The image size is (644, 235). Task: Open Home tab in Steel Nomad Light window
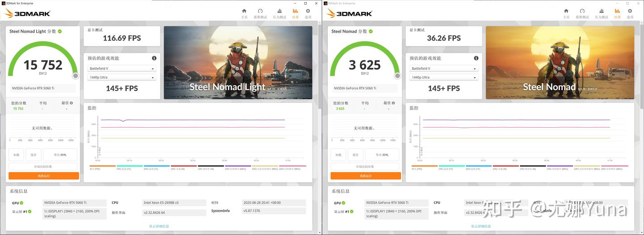point(244,13)
